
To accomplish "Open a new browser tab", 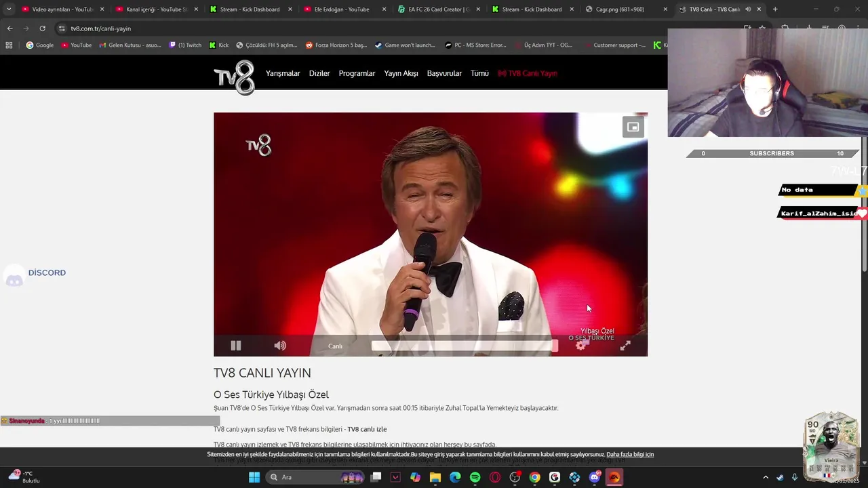I will tap(775, 9).
